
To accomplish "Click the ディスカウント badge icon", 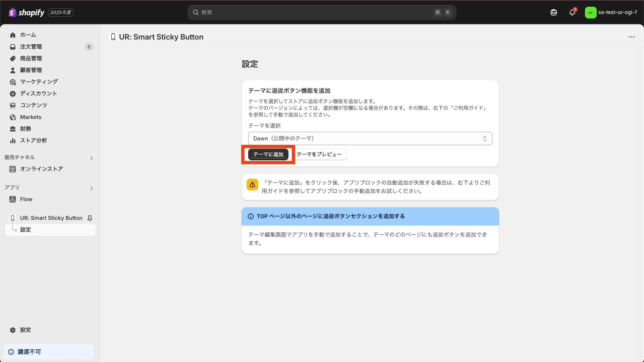I will (x=13, y=94).
